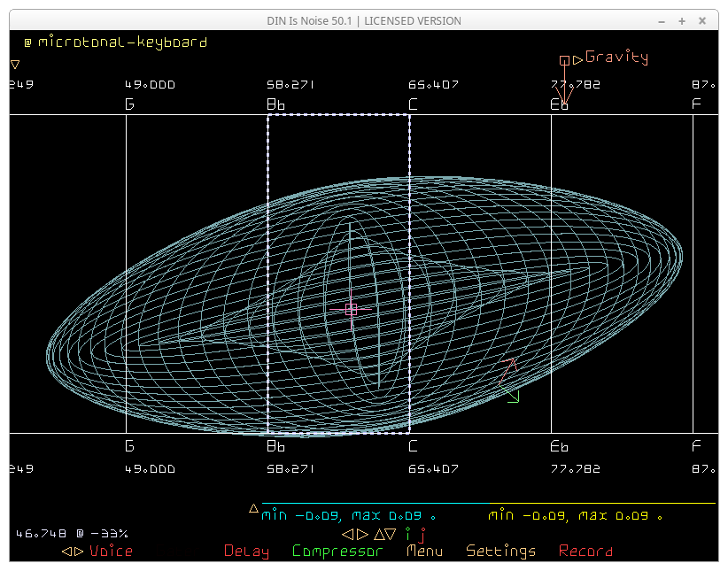
Task: Click the pink crosshair box in the mesh
Action: [351, 309]
